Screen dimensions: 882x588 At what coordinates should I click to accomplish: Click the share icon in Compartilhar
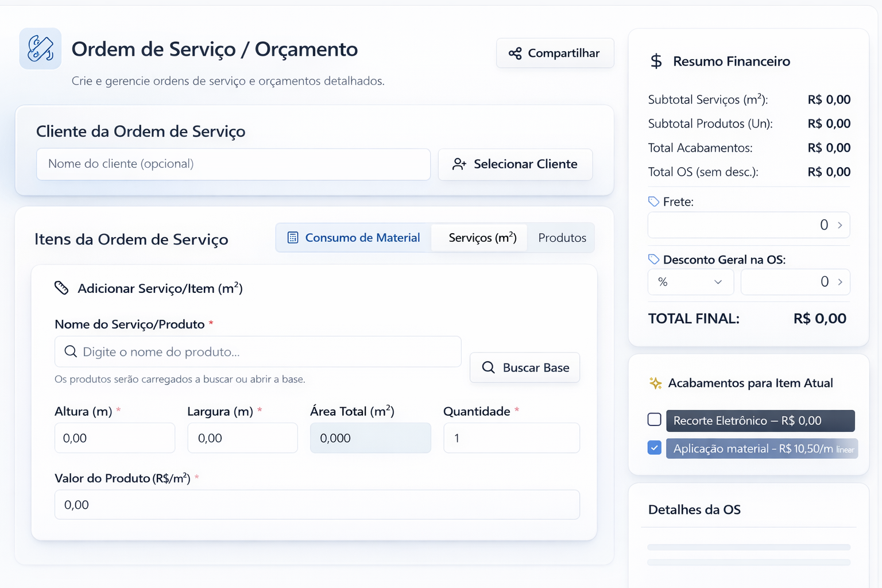pos(515,53)
